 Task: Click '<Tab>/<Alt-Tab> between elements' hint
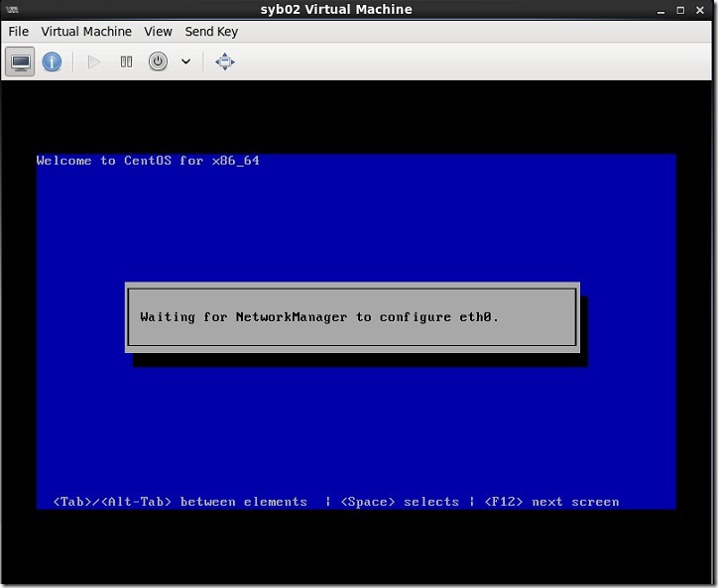click(179, 502)
